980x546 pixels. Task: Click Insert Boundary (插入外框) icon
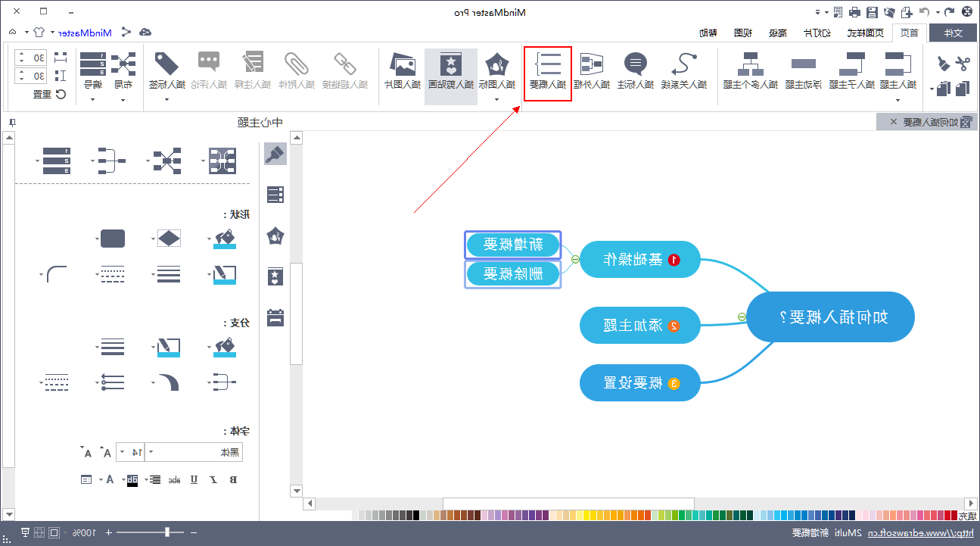pos(590,64)
